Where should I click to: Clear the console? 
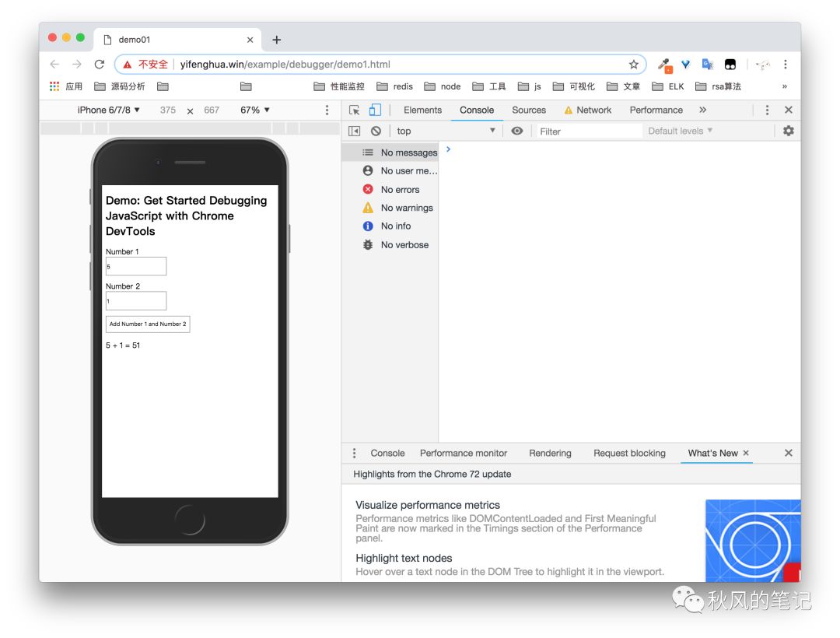click(376, 131)
